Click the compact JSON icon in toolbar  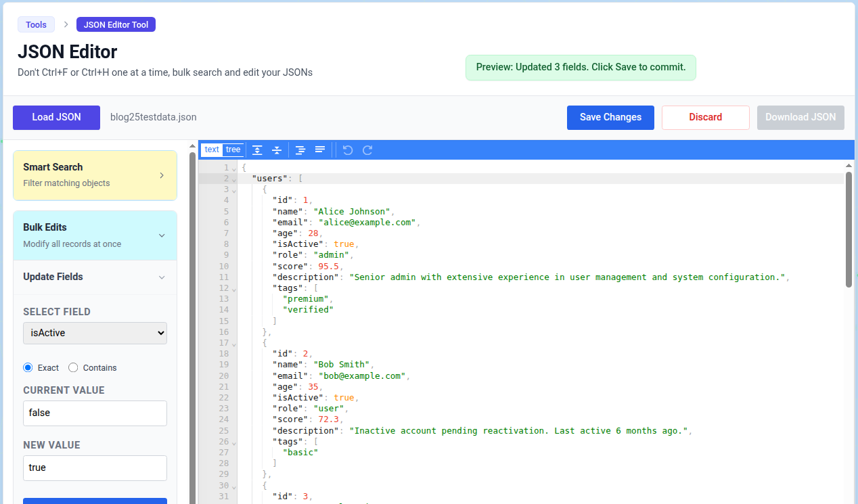320,150
